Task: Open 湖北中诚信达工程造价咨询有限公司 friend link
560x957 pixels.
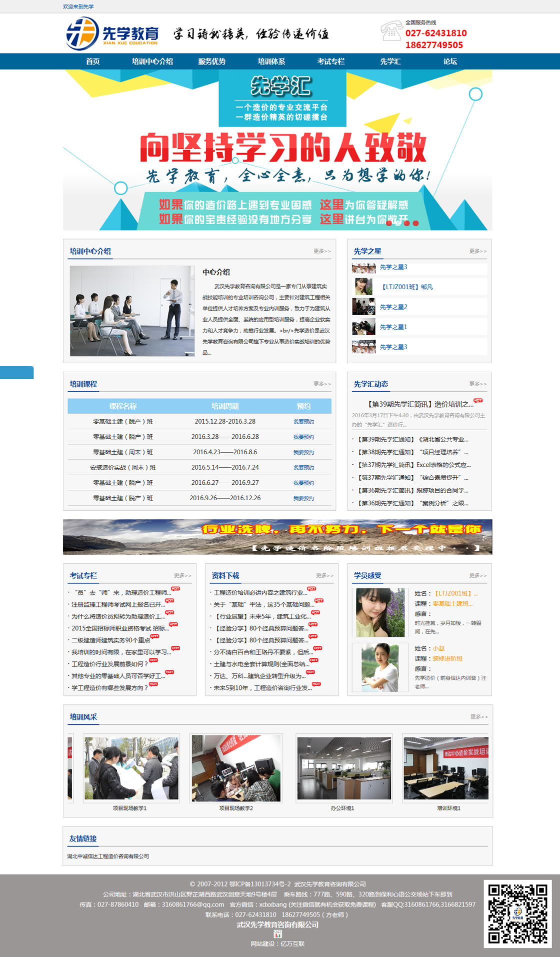Action: [108, 856]
